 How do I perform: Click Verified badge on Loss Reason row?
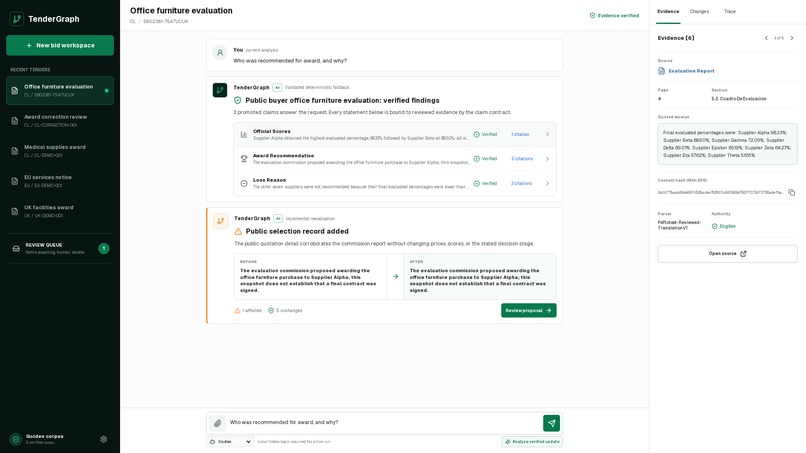point(485,184)
